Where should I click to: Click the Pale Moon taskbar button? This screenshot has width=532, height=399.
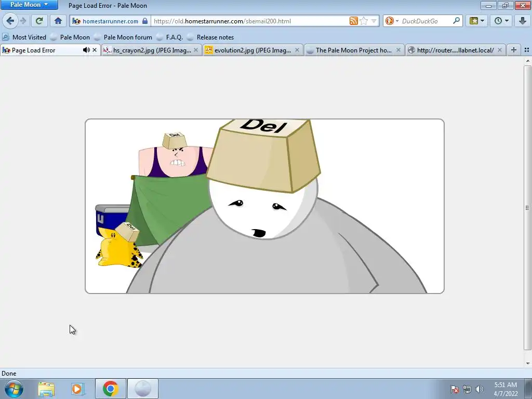(x=143, y=389)
